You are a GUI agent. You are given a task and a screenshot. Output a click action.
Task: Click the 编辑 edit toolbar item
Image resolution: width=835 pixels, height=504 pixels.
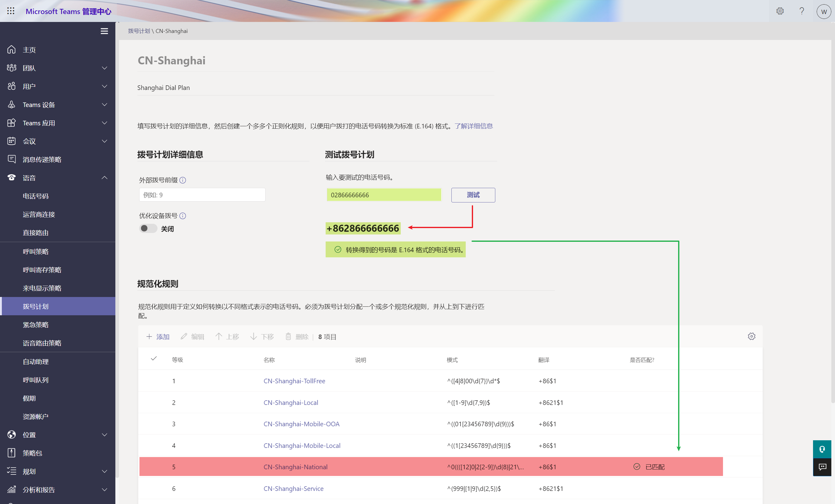(192, 337)
